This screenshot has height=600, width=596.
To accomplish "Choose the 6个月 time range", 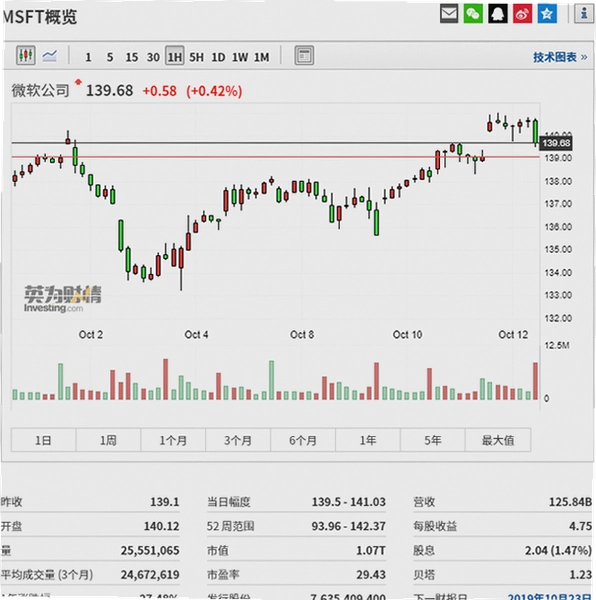I will coord(303,440).
